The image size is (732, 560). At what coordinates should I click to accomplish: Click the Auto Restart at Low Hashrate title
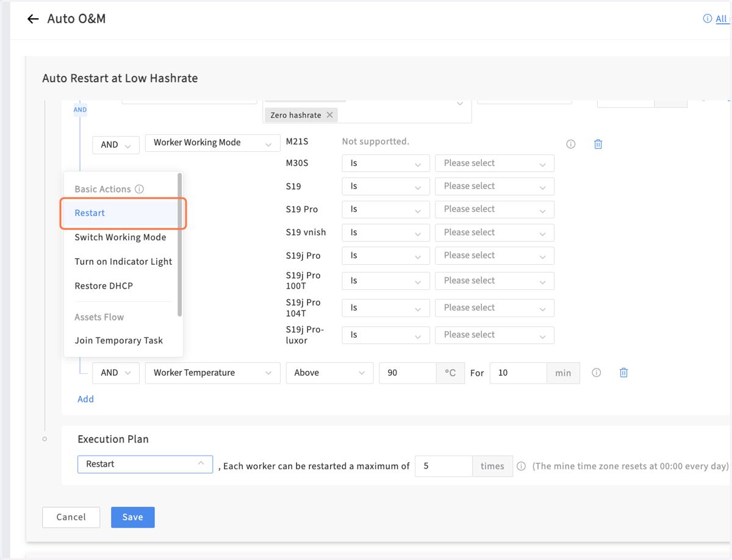(x=120, y=78)
